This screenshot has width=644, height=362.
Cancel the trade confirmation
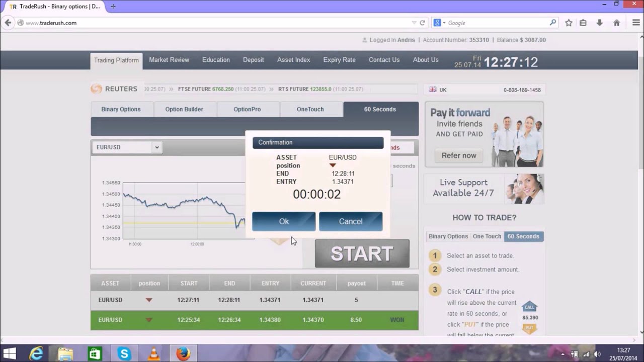click(x=351, y=221)
